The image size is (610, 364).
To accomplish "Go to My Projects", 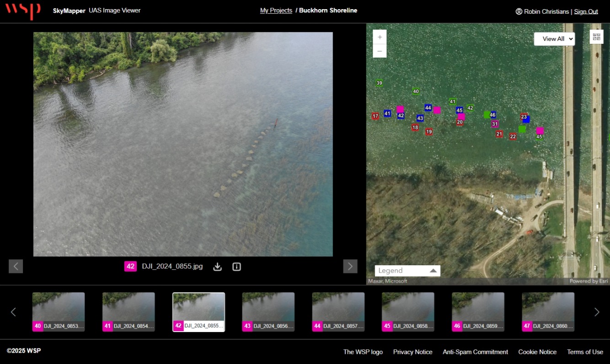I will (x=276, y=11).
